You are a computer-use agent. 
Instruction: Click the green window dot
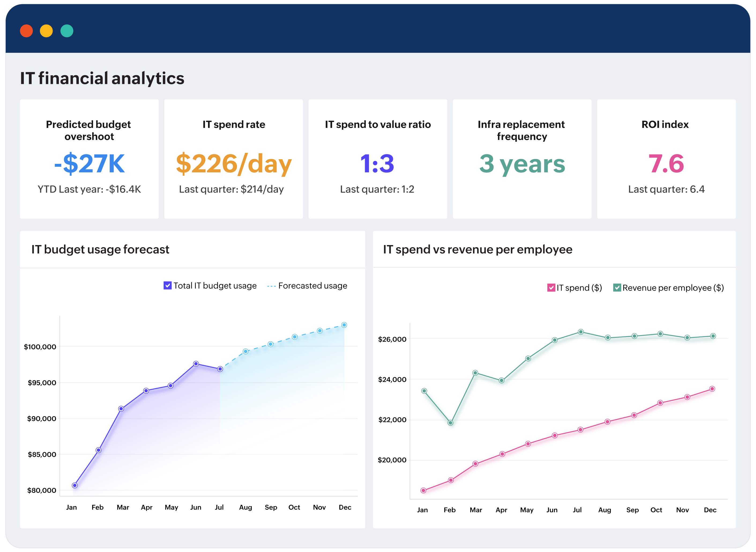click(x=67, y=31)
